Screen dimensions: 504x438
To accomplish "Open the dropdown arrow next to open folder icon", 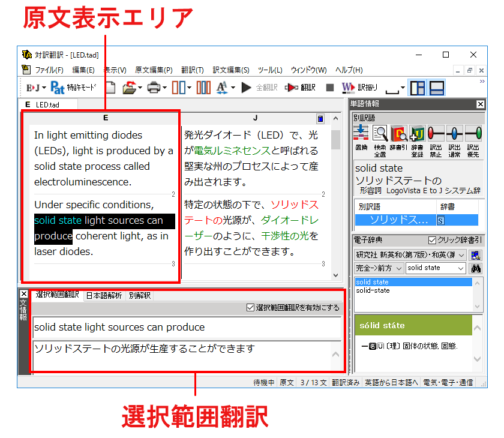I will click(140, 88).
